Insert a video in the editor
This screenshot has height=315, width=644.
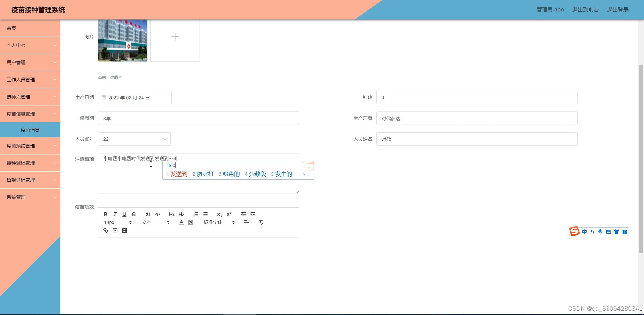click(x=124, y=230)
